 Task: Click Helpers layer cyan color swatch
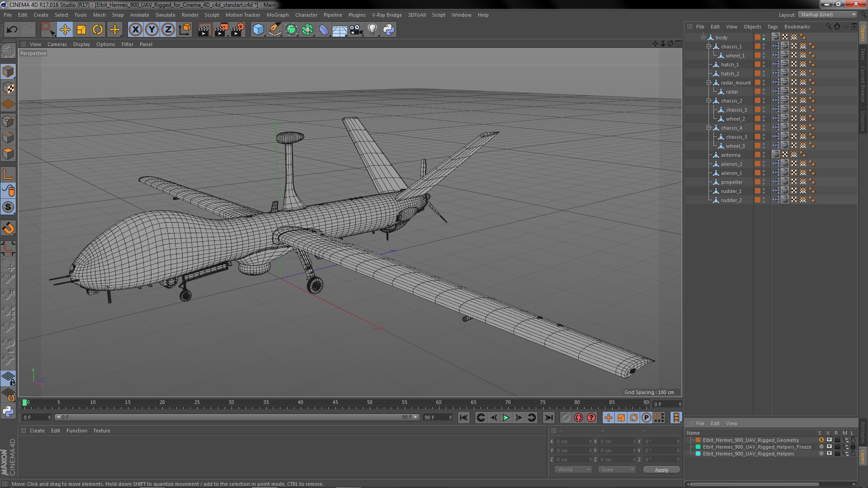click(x=698, y=454)
